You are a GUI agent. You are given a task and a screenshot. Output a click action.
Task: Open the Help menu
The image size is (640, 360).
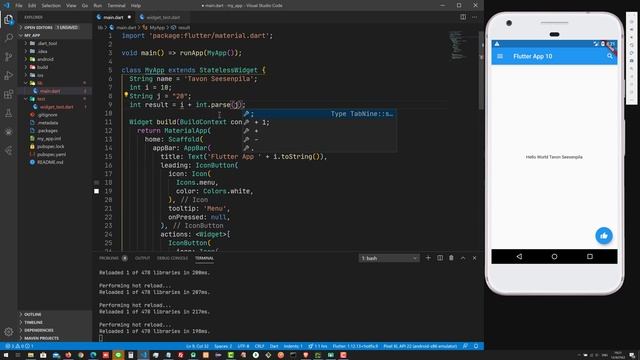136,6
